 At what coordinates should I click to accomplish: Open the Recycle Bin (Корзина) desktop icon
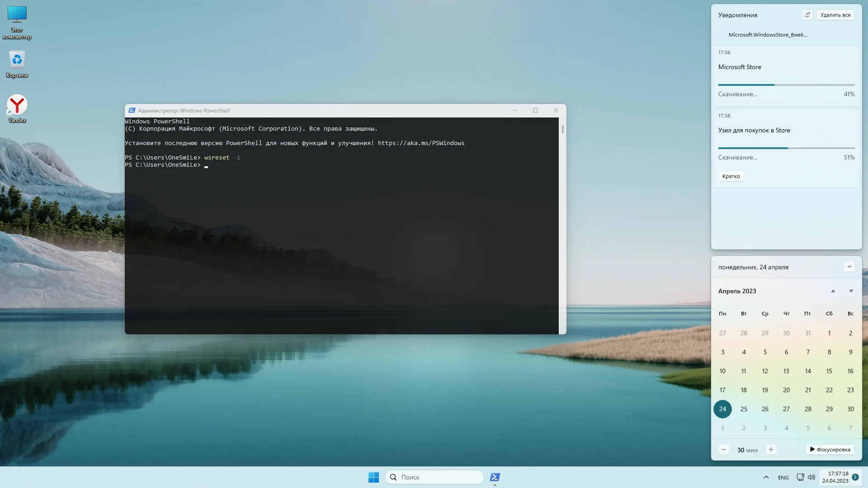point(17,60)
